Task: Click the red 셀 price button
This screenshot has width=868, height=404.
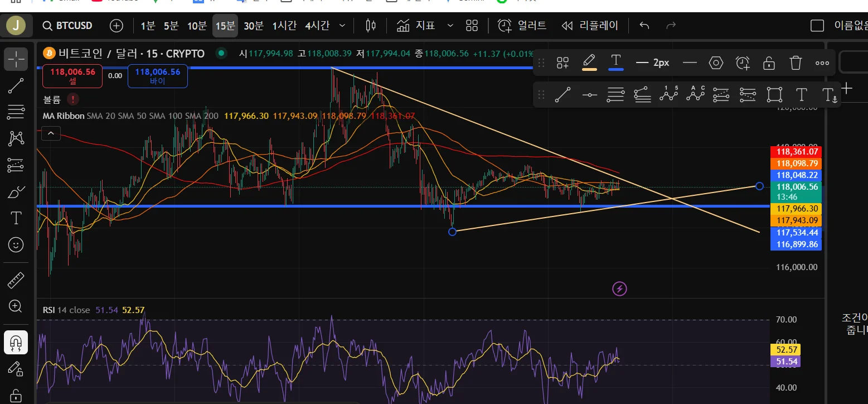Action: click(x=72, y=76)
